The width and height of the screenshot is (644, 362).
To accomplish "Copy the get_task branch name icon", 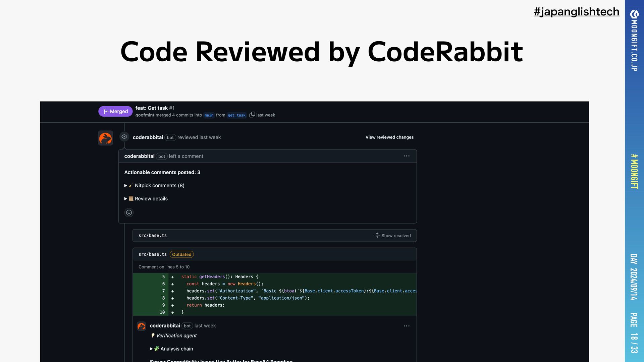I will [252, 115].
